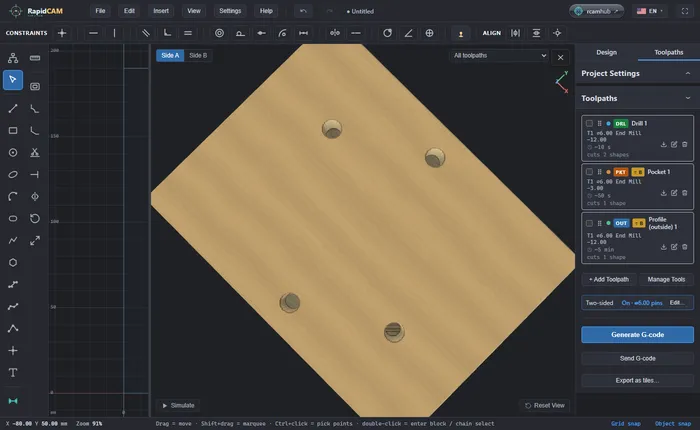Download the Drill 1 toolpath
The image size is (700, 430).
tap(663, 144)
